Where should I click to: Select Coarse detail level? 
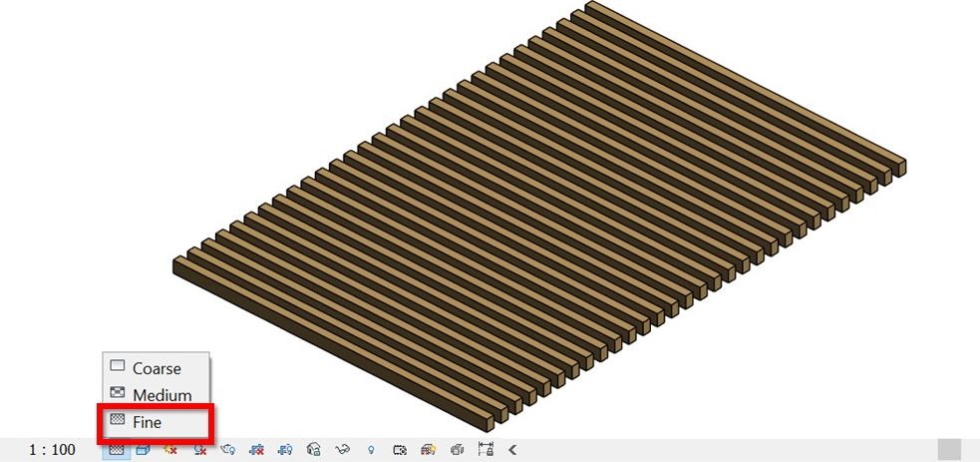156,368
